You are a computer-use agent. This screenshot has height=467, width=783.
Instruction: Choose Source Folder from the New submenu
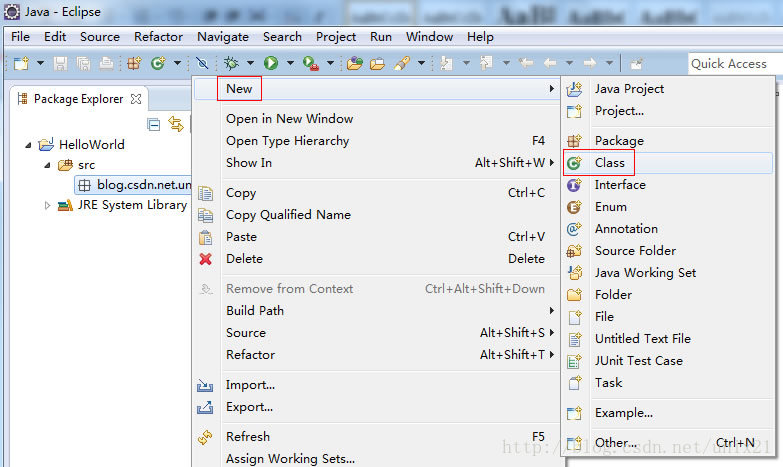coord(668,251)
